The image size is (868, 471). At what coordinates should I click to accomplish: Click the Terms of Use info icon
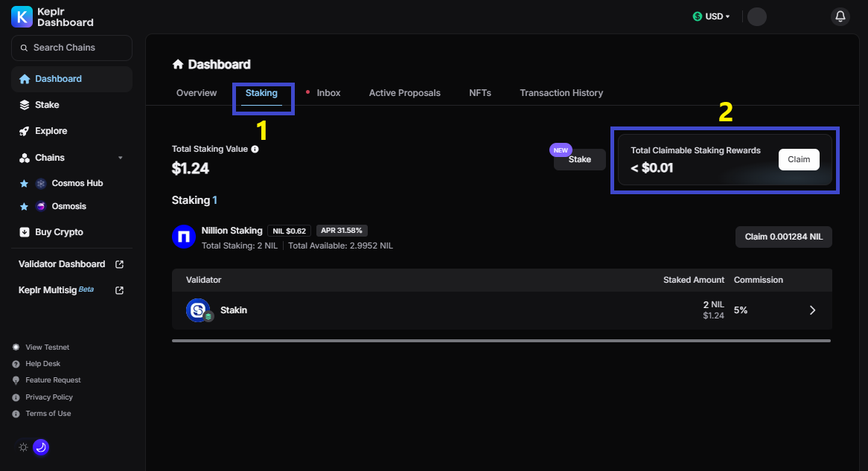point(16,414)
